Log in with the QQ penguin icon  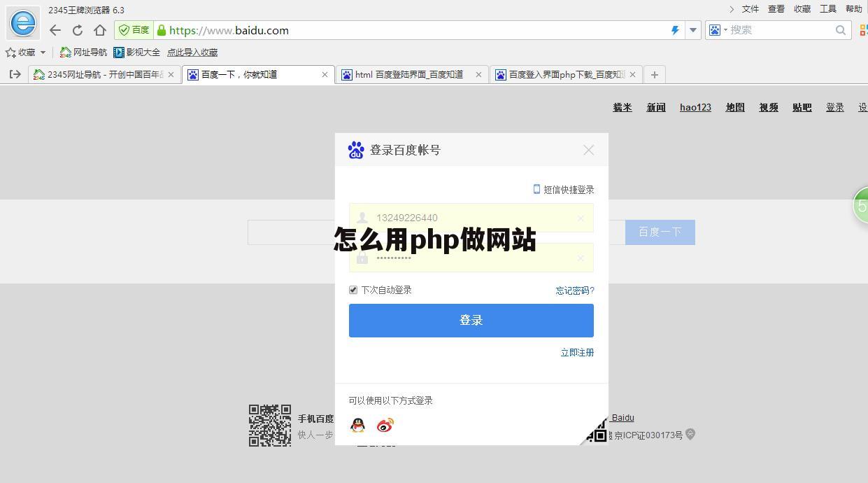coord(358,425)
